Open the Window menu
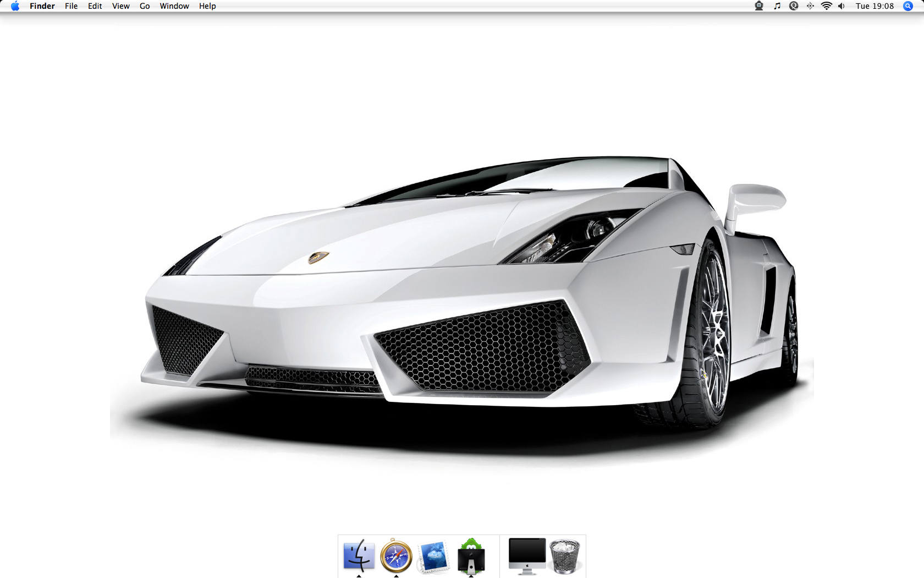The height and width of the screenshot is (578, 924). (x=174, y=6)
